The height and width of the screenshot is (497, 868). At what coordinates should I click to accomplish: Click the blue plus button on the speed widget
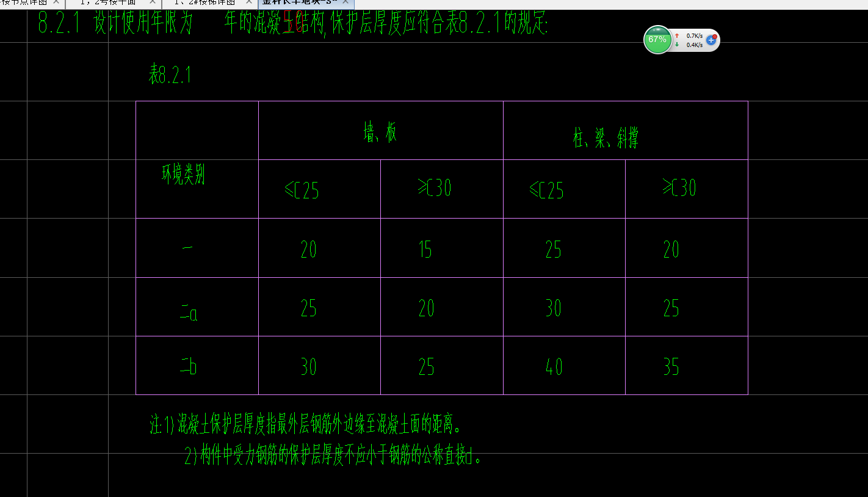[x=711, y=40]
